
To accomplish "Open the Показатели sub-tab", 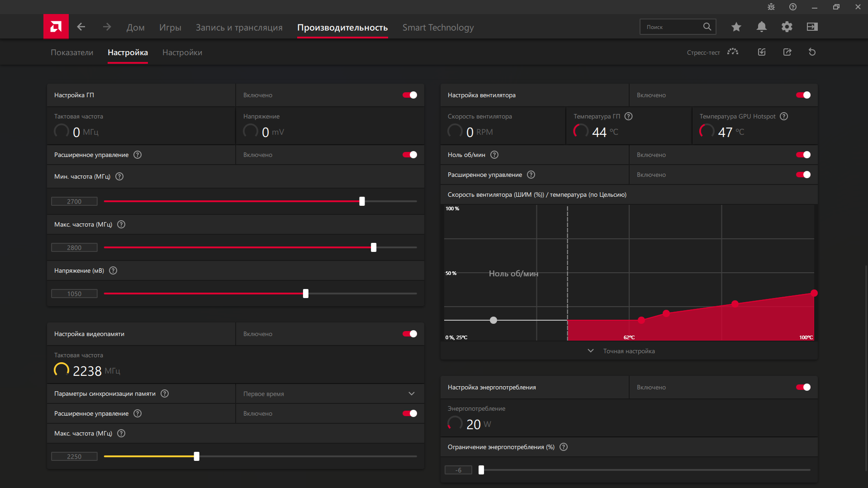I will pos(72,52).
